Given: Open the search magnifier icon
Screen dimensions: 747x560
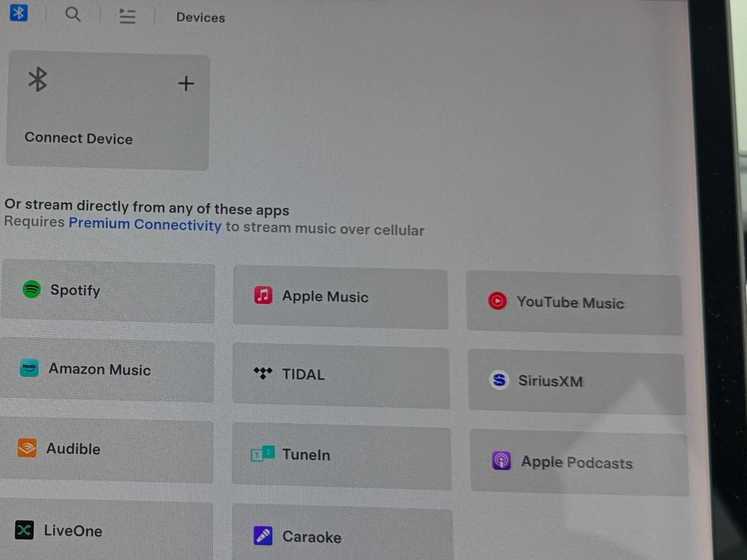Looking at the screenshot, I should click(x=73, y=14).
